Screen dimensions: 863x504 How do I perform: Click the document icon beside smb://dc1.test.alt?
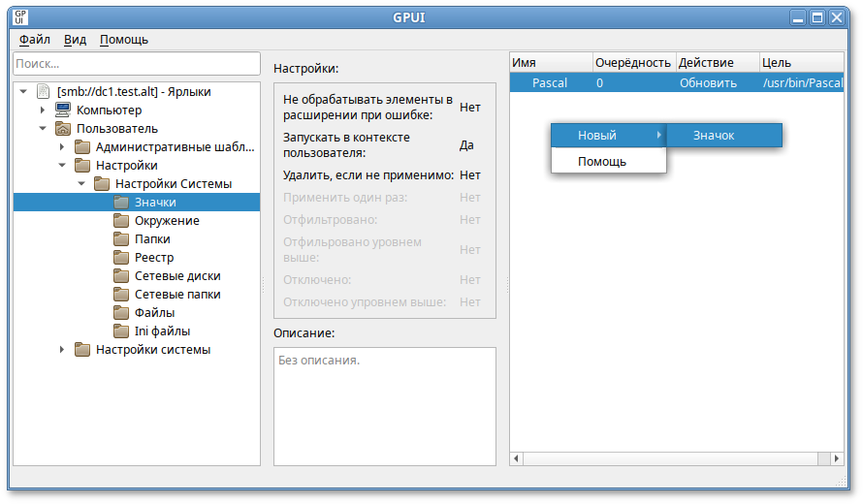click(43, 92)
